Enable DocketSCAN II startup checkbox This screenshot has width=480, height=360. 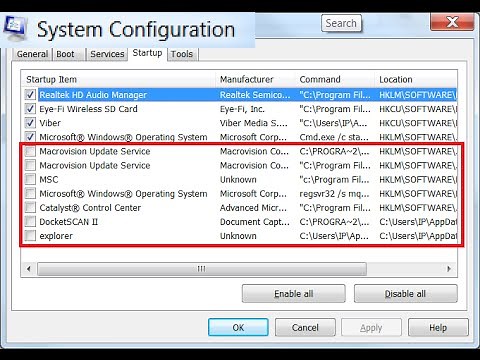click(30, 221)
